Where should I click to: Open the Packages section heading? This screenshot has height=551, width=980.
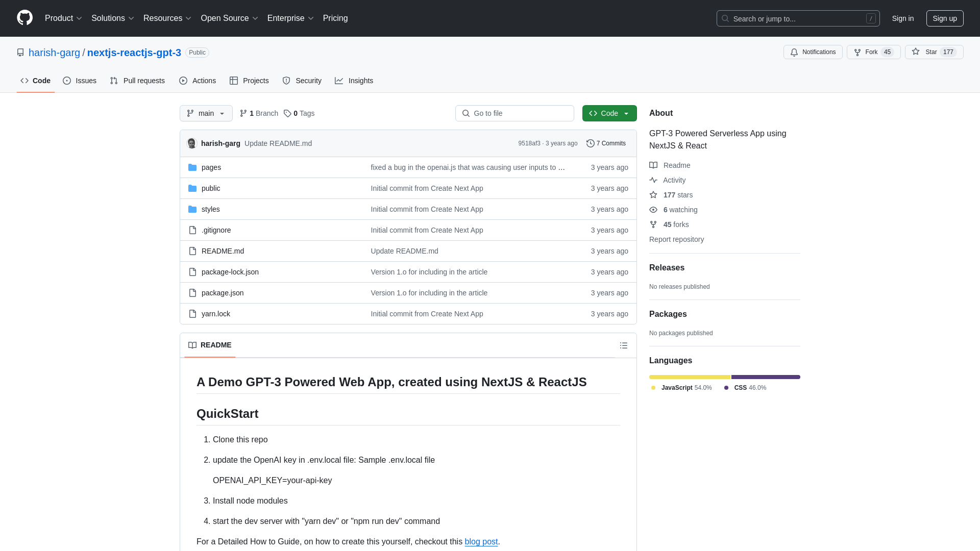coord(668,314)
